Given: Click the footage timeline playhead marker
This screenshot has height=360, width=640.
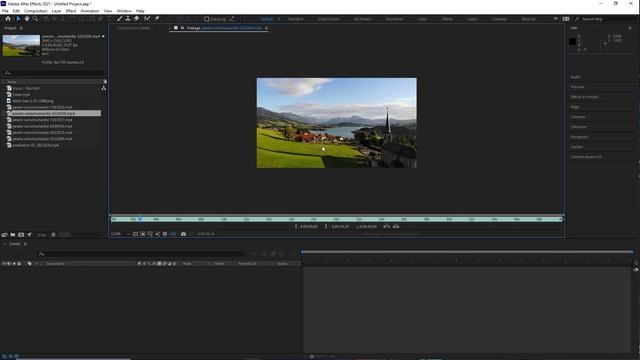Looking at the screenshot, I should click(x=140, y=219).
